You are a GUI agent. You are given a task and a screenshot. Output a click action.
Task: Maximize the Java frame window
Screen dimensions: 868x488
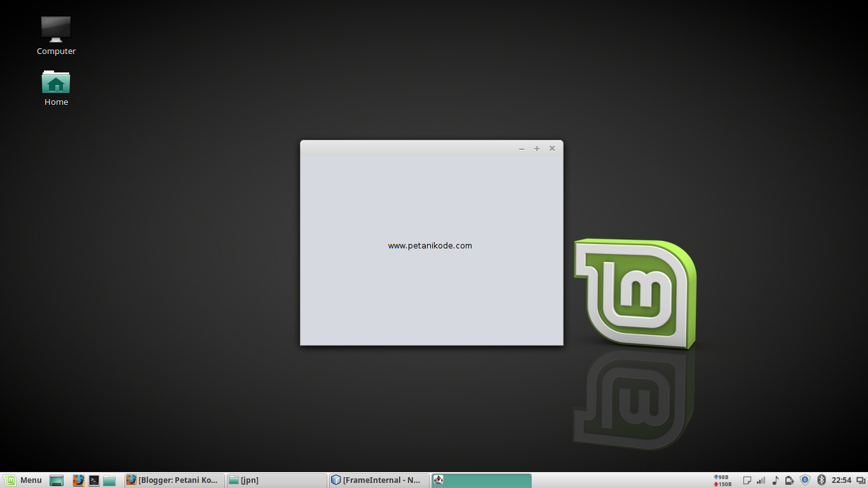[537, 149]
